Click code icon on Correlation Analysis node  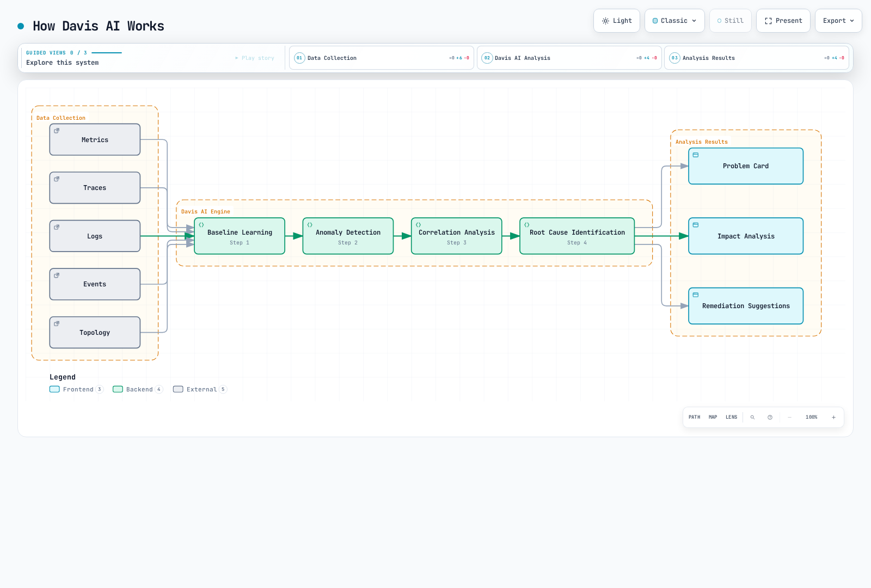[419, 225]
